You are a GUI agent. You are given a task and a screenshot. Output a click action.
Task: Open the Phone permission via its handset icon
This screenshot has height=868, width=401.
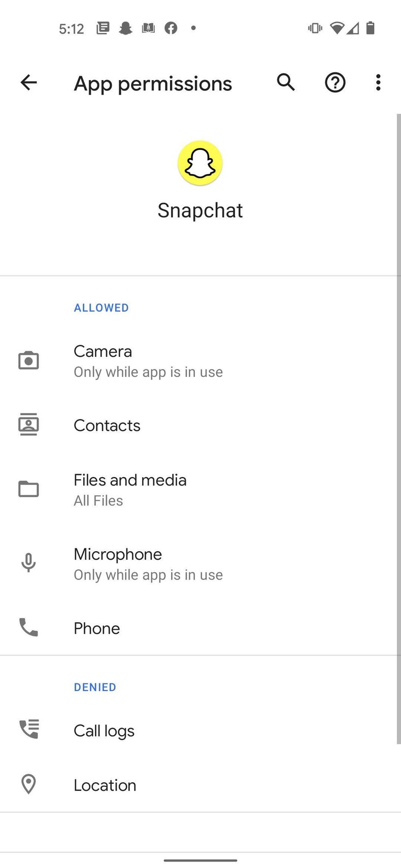(x=29, y=628)
